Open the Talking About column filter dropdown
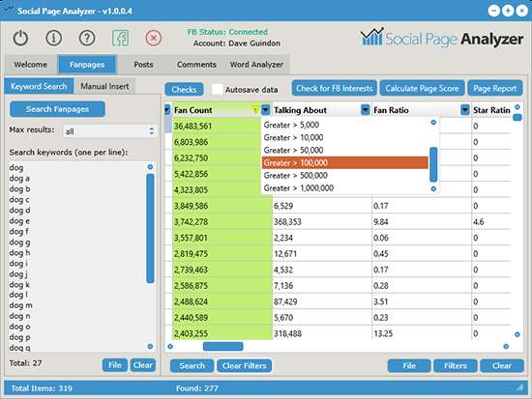The width and height of the screenshot is (532, 399). click(x=365, y=110)
